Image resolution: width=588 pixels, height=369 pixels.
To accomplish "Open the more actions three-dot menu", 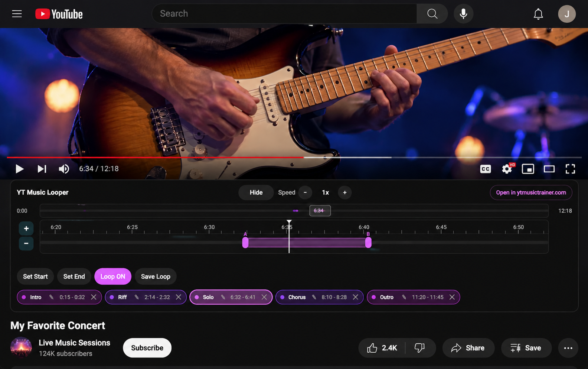I will tap(568, 348).
